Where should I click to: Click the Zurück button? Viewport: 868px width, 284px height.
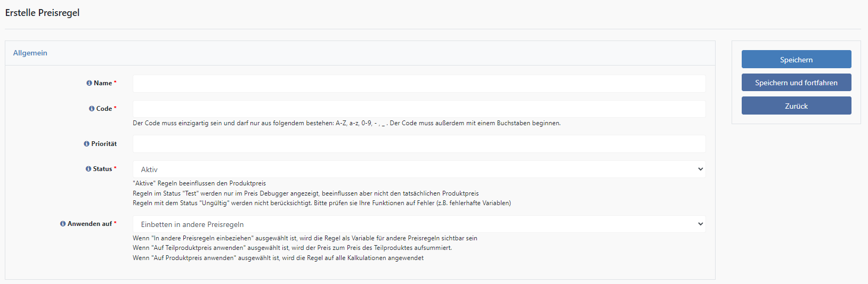[x=796, y=106]
